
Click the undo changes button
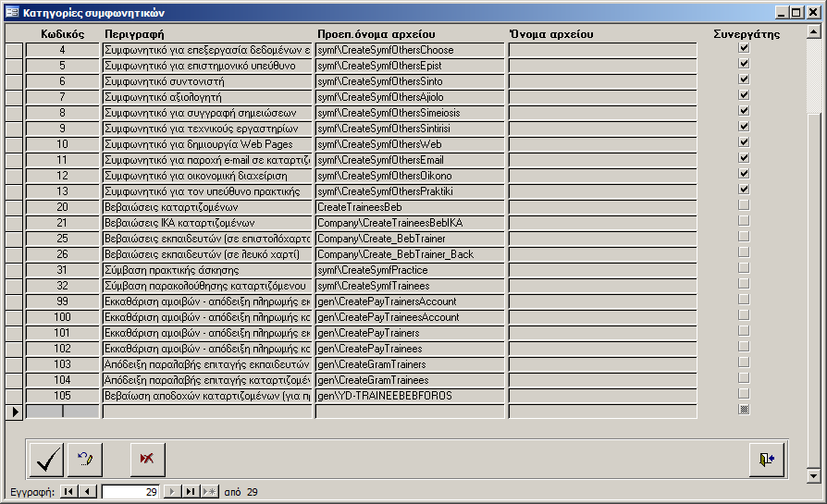point(85,459)
